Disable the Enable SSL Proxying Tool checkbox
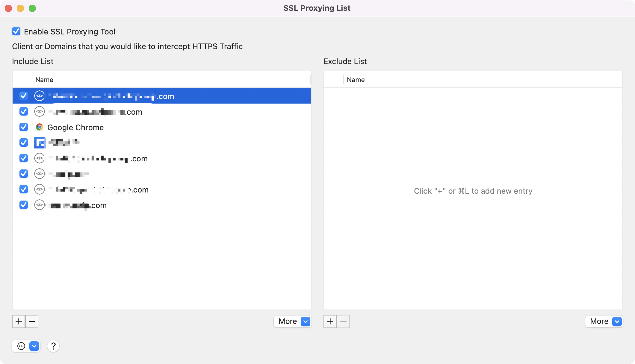 16,31
